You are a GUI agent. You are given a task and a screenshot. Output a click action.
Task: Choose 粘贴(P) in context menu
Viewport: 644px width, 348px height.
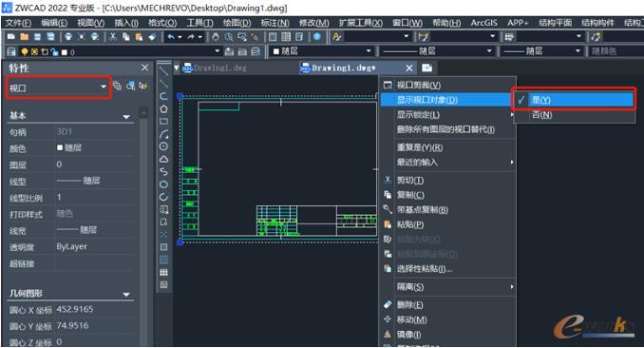[448, 224]
